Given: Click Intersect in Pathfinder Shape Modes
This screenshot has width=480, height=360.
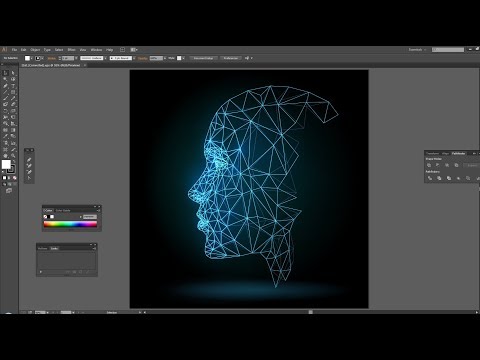Looking at the screenshot, I should click(x=447, y=165).
